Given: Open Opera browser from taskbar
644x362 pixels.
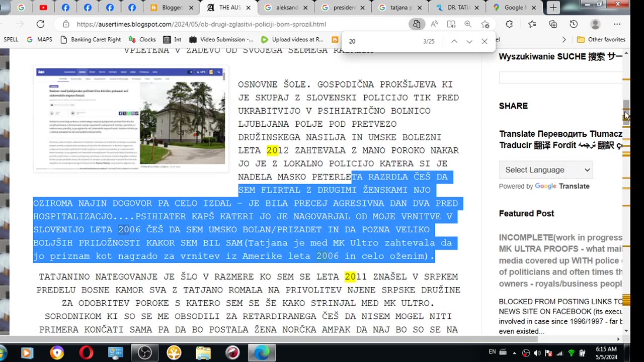Looking at the screenshot, I should pyautogui.click(x=86, y=353).
